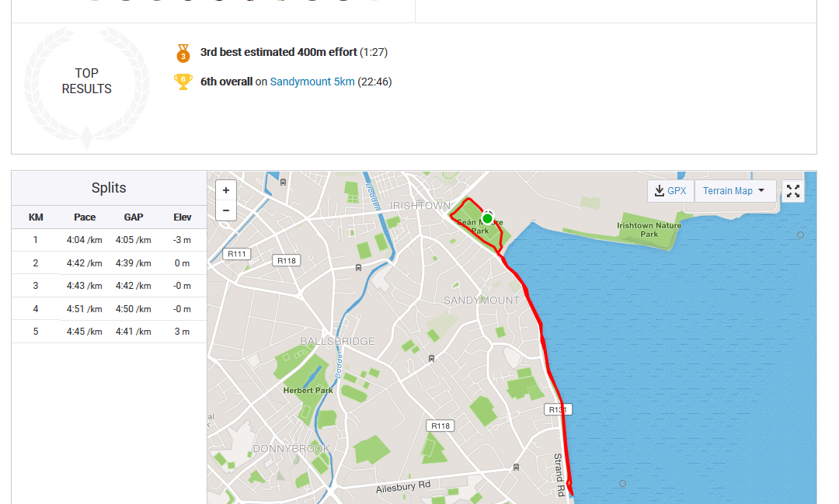Select the kilometer 2 split row
Viewport: 839px width, 504px height.
pos(110,263)
